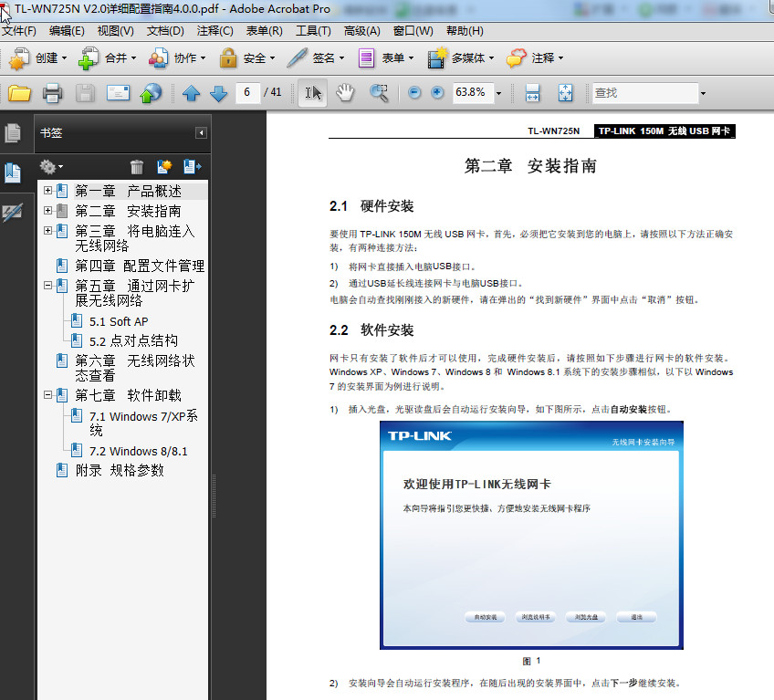Screen dimensions: 774x700
Task: Open the 表单(R) menu
Action: click(265, 31)
